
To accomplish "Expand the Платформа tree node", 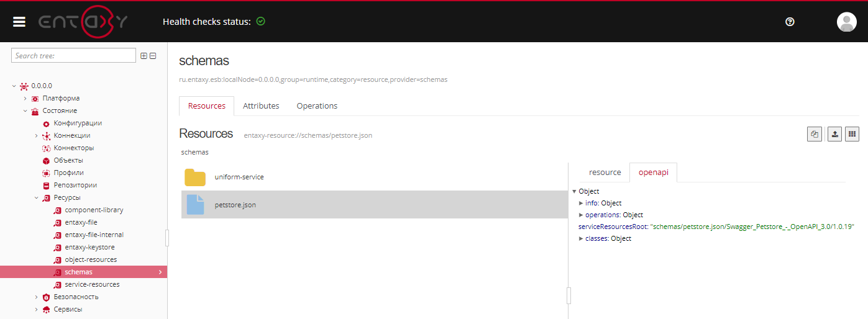I will point(25,99).
